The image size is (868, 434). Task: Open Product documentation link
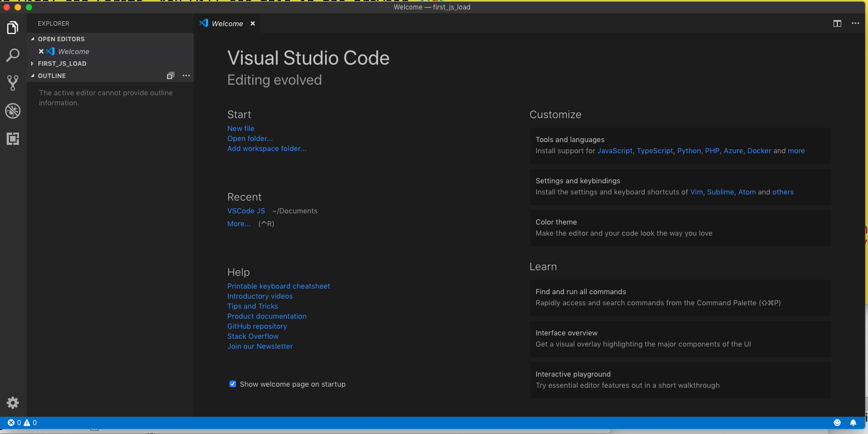pyautogui.click(x=267, y=316)
